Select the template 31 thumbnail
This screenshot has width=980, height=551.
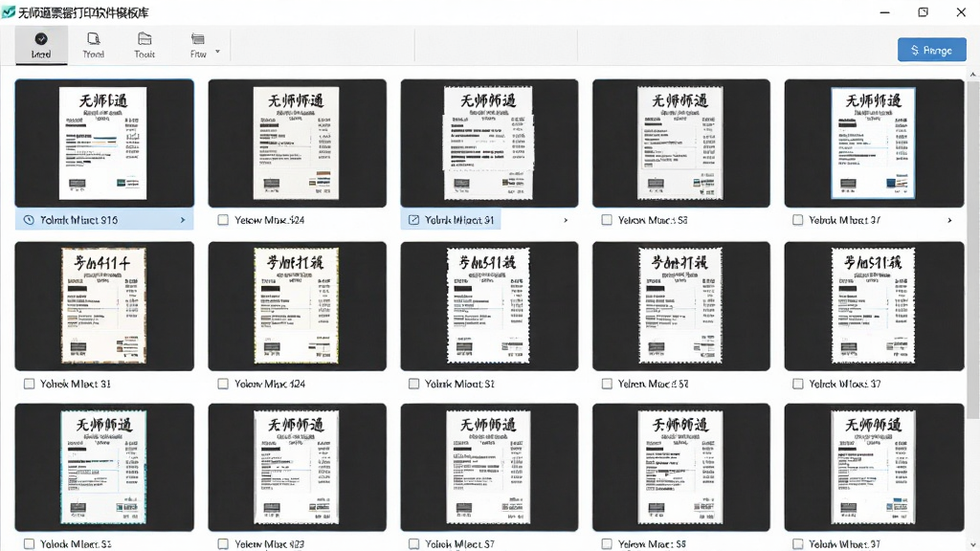pos(104,306)
